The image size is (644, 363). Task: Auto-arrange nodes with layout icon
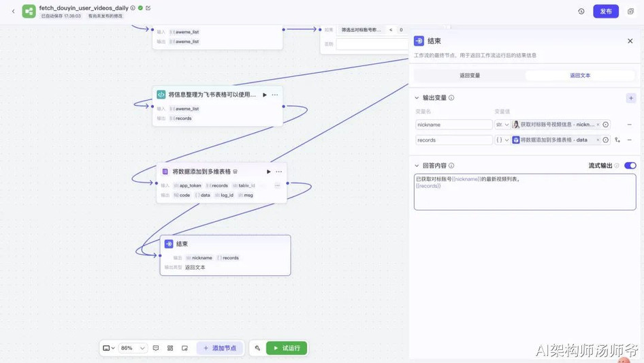170,348
